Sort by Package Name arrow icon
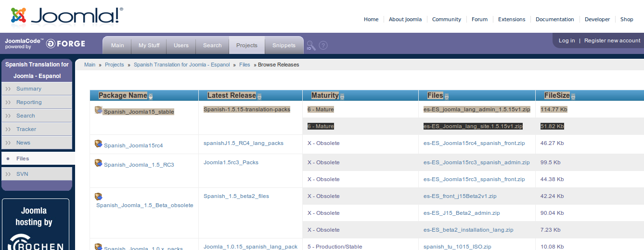 coord(150,96)
